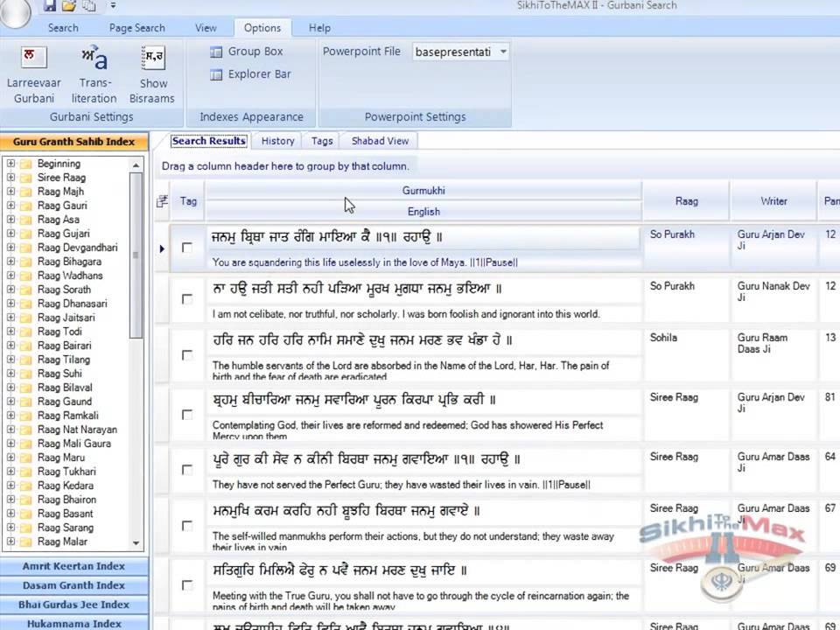Select the Raag Majh folder icon

(x=25, y=192)
